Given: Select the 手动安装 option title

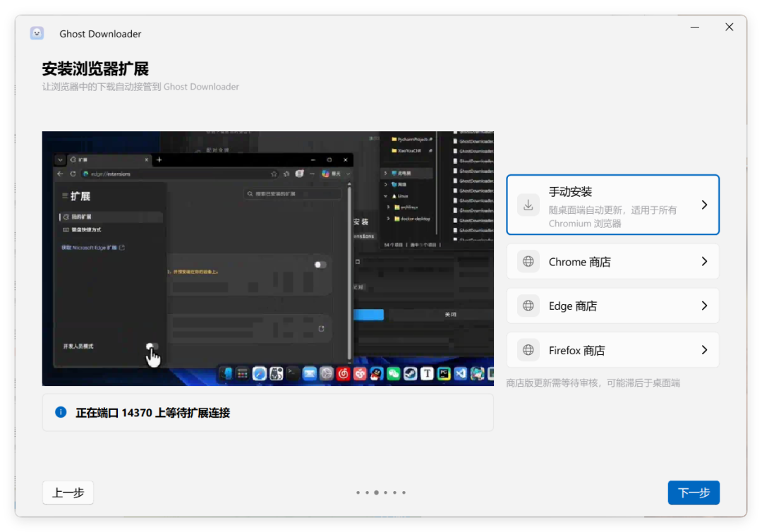Looking at the screenshot, I should tap(570, 192).
